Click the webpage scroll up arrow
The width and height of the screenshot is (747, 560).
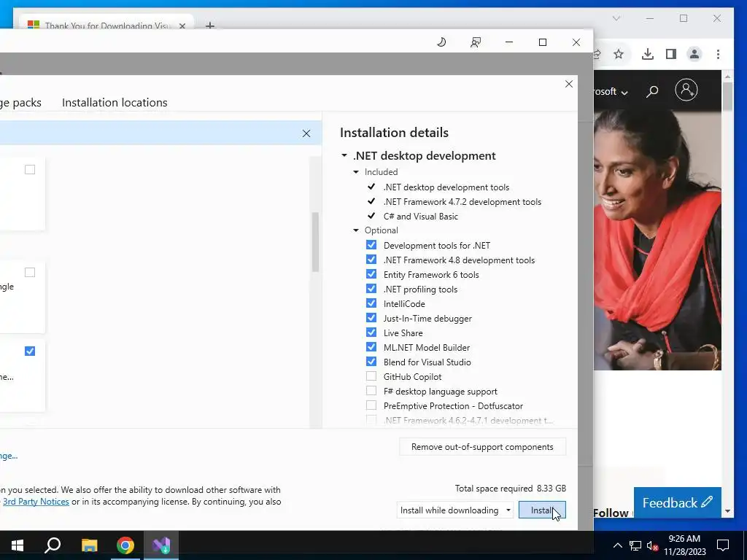727,76
